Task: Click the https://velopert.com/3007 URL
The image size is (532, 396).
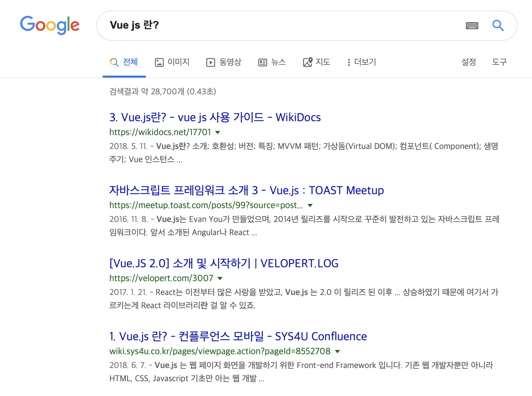Action: 161,278
